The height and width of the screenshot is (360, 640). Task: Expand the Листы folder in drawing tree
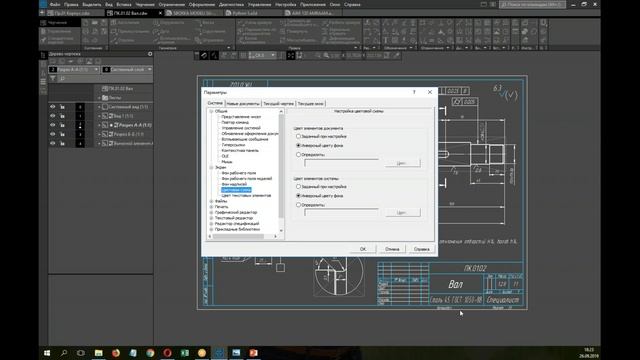[99, 98]
